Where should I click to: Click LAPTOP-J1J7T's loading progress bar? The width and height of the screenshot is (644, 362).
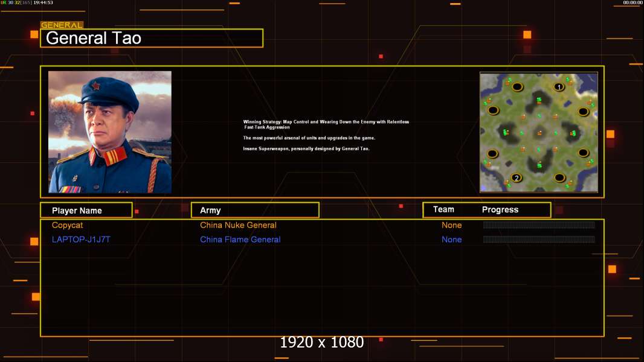539,239
